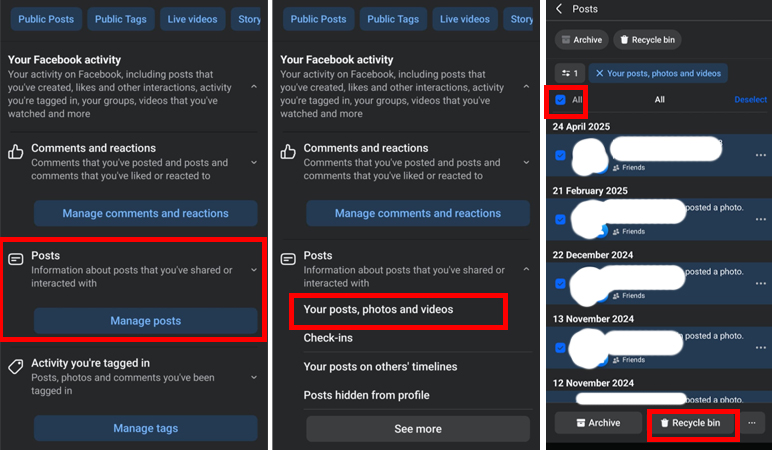The width and height of the screenshot is (772, 450).
Task: Open Your posts, photos and videos
Action: [378, 310]
